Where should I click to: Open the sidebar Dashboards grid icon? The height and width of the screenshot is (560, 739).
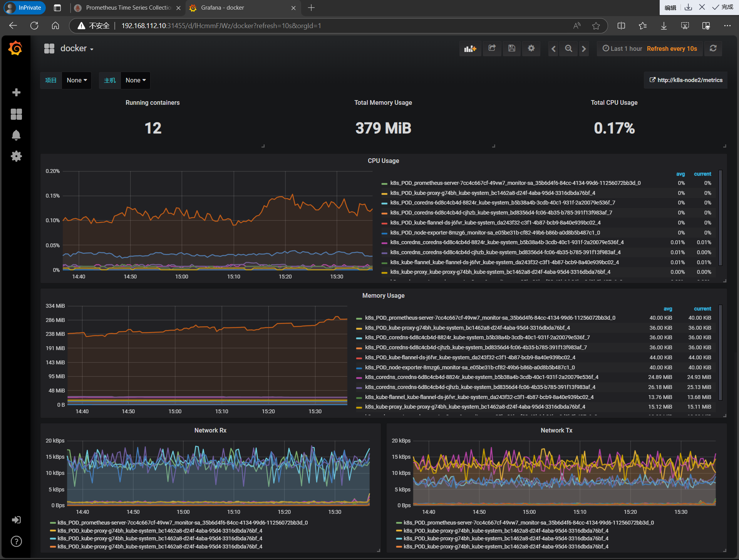click(16, 114)
